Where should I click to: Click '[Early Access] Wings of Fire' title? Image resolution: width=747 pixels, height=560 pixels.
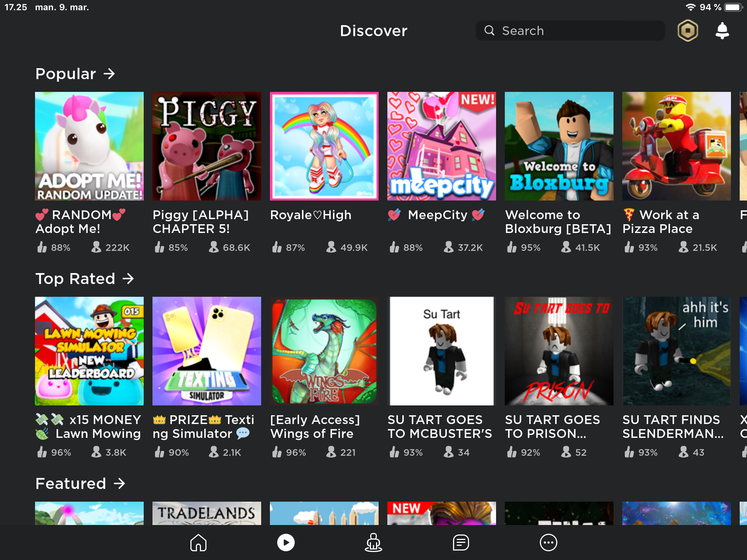click(x=315, y=427)
